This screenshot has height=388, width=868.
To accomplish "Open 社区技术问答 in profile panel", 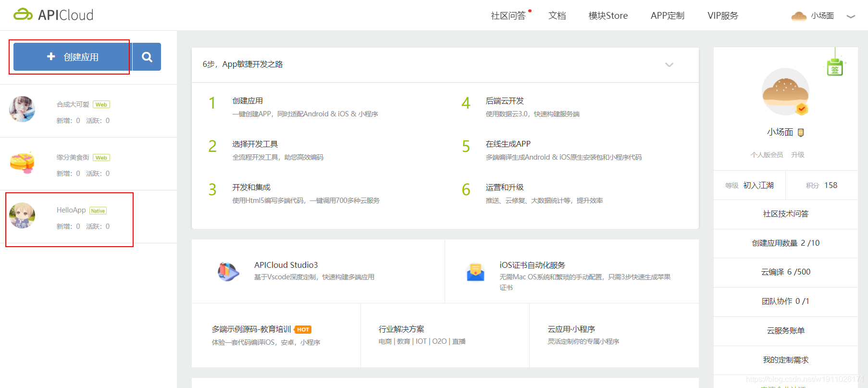I will [786, 214].
